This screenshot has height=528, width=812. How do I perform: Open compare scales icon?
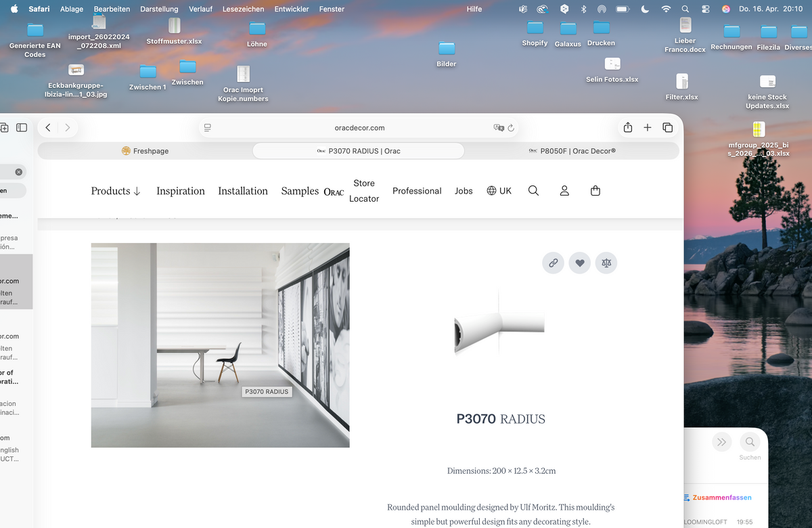[606, 263]
